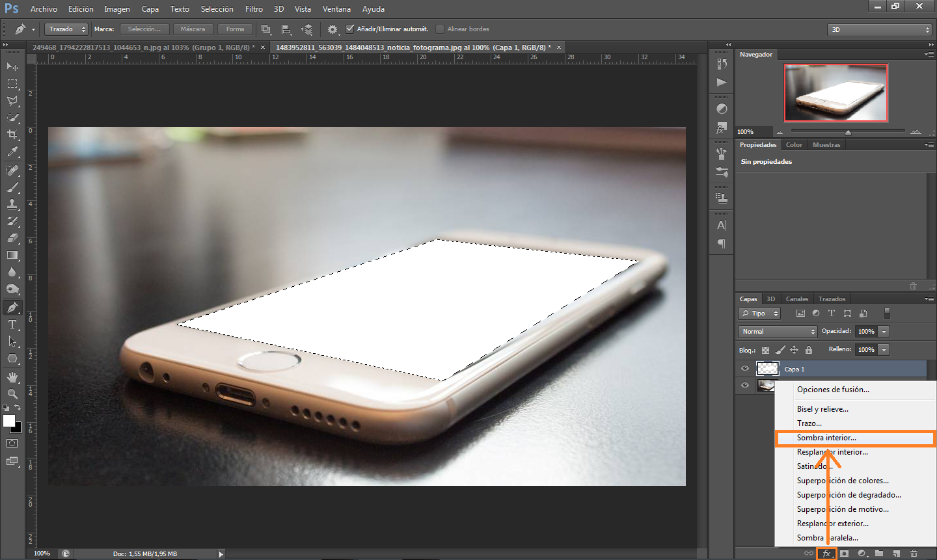937x560 pixels.
Task: Click the fx layer style icon
Action: coord(826,553)
